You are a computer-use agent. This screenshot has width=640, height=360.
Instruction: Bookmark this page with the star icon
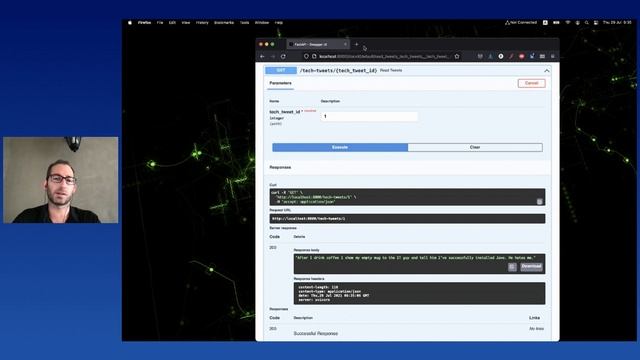(457, 56)
